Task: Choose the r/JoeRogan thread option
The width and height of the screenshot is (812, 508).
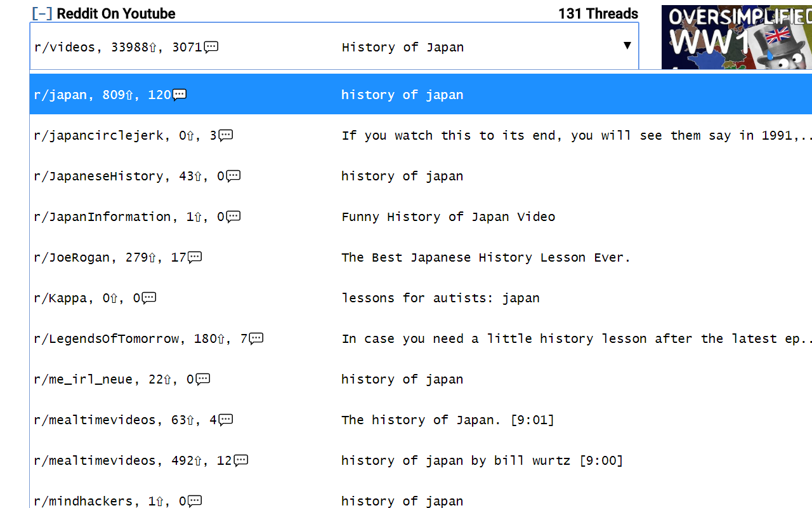Action: [421, 257]
